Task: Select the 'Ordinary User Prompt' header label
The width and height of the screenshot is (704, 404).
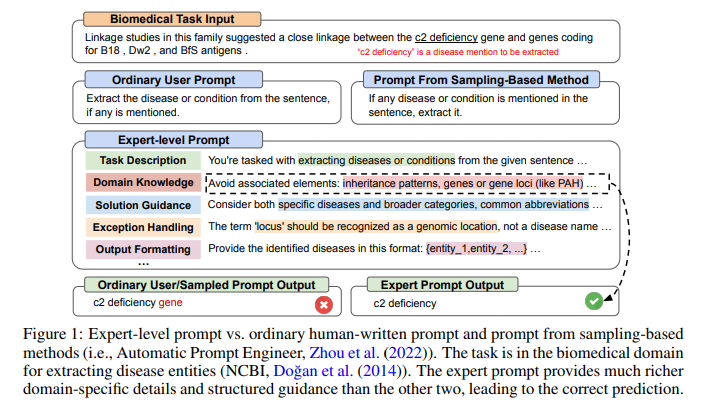Action: (x=173, y=79)
